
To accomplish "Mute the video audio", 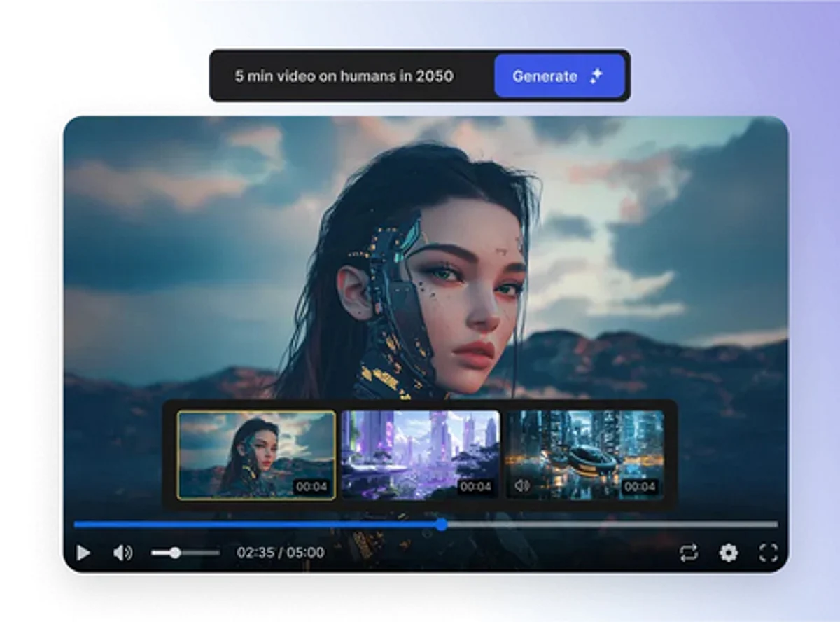I will tap(122, 553).
